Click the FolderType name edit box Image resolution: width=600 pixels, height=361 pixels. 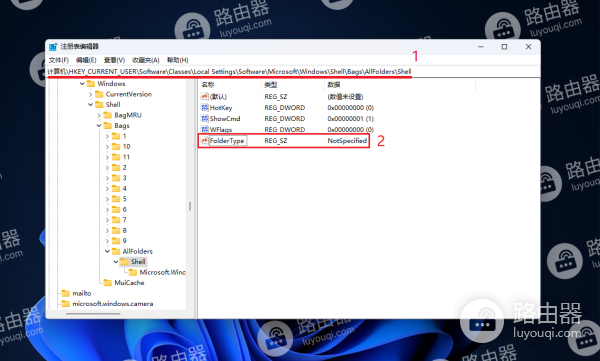point(228,140)
